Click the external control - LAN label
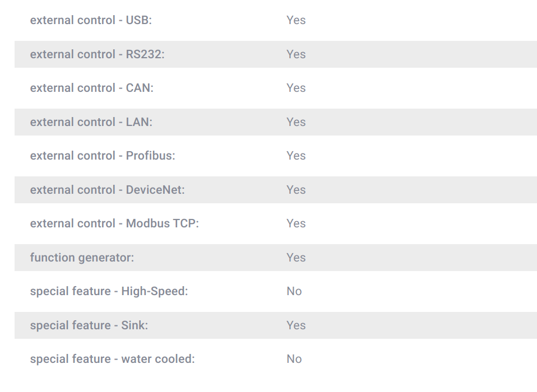This screenshot has height=392, width=537. [91, 122]
